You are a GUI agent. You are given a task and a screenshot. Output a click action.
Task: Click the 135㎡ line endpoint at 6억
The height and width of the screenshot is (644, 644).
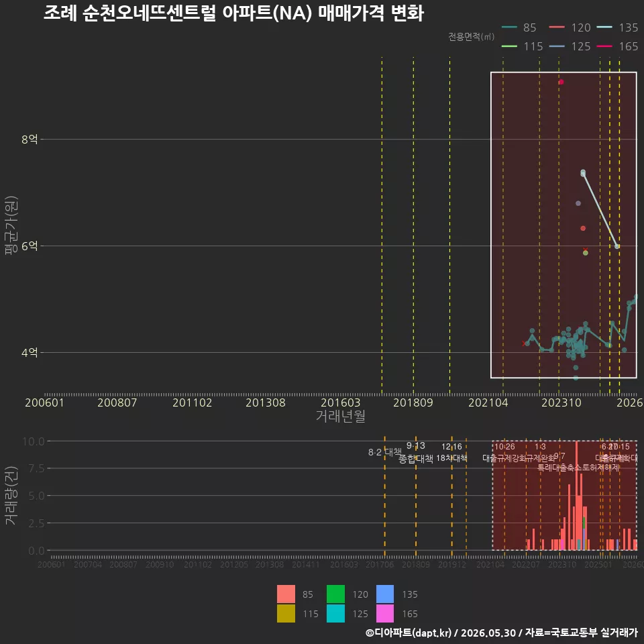[617, 246]
